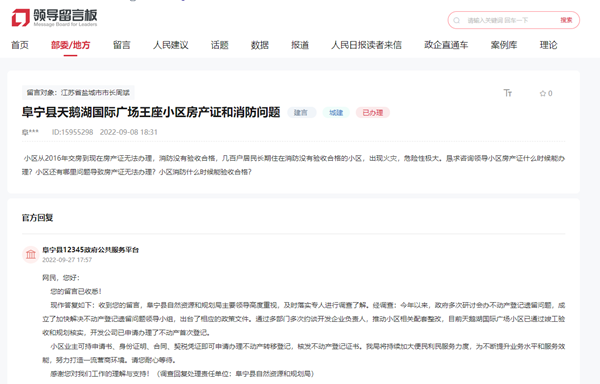Click the 留言对象 江苏省盐城市市长 label
This screenshot has width=600, height=384.
click(78, 93)
